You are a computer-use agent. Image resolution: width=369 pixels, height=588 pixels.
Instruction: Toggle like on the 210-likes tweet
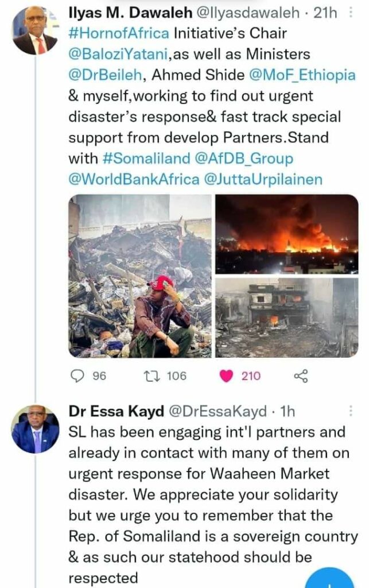[227, 376]
